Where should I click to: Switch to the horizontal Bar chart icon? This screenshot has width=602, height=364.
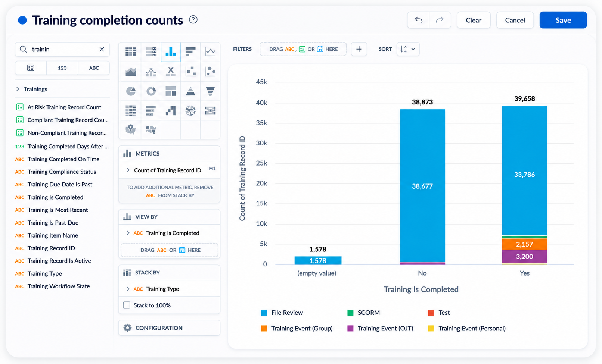point(190,52)
